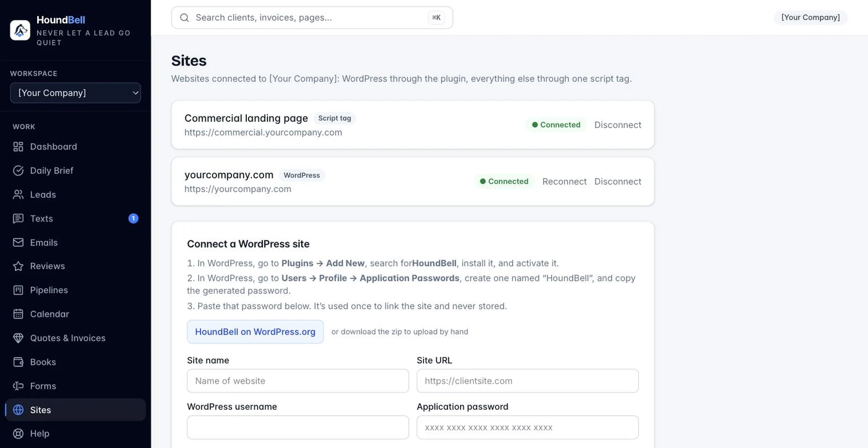The image size is (868, 448).
Task: Click the [Your Company] badge at top right
Action: pyautogui.click(x=810, y=18)
